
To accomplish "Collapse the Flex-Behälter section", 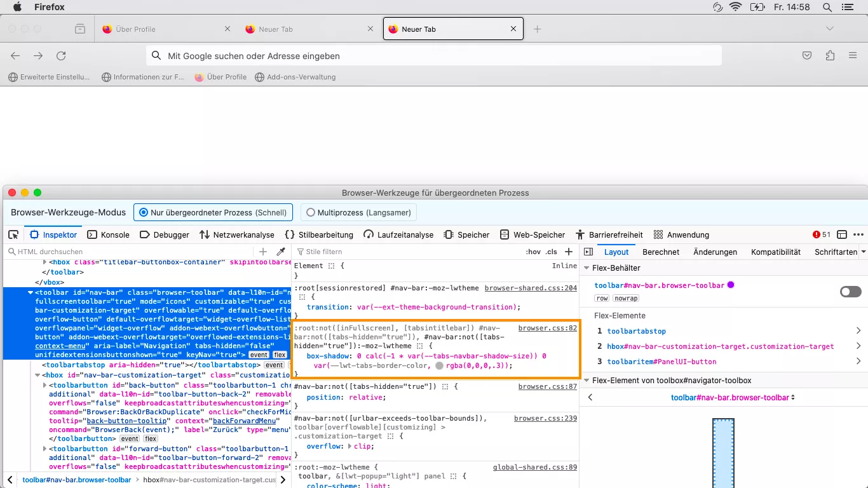I will coord(587,268).
